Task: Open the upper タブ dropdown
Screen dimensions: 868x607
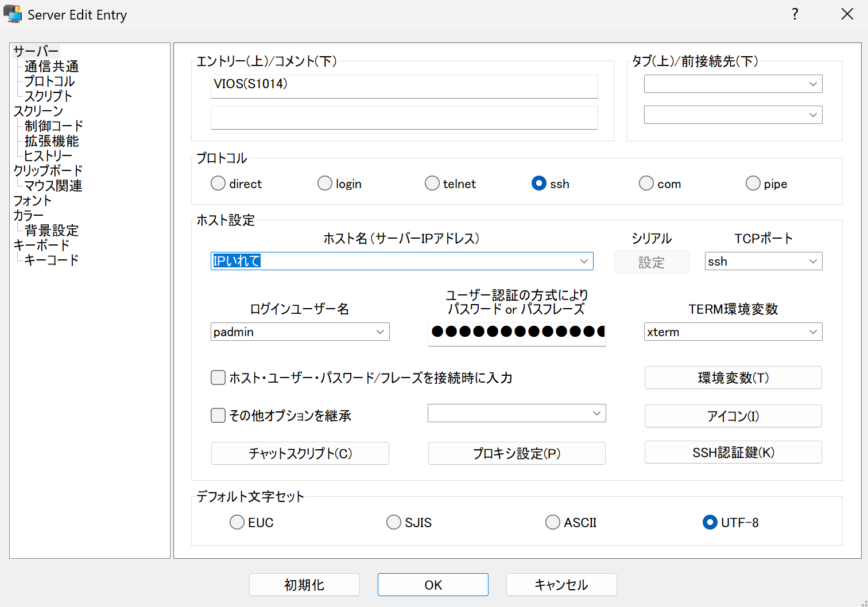Action: pyautogui.click(x=733, y=84)
